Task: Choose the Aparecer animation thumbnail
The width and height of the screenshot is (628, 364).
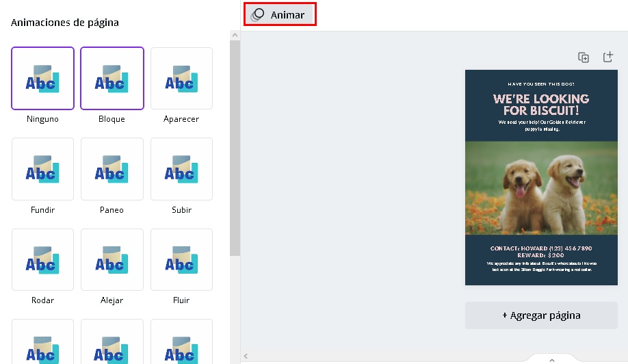Action: [x=181, y=79]
